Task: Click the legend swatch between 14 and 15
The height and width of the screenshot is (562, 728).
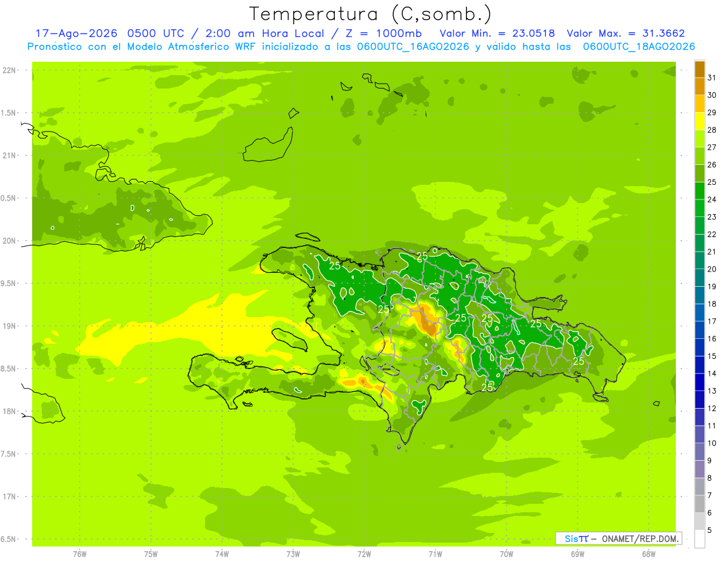Action: tap(699, 364)
